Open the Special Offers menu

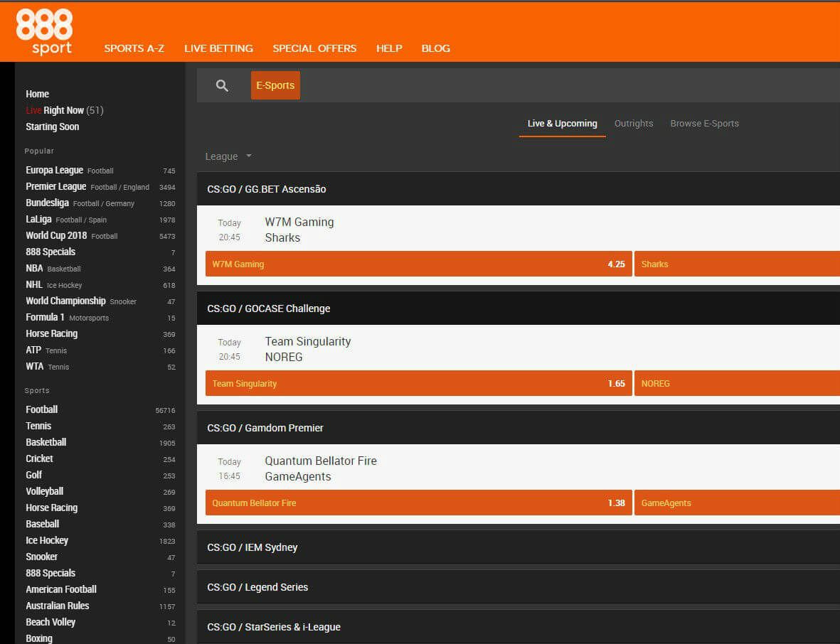(314, 48)
